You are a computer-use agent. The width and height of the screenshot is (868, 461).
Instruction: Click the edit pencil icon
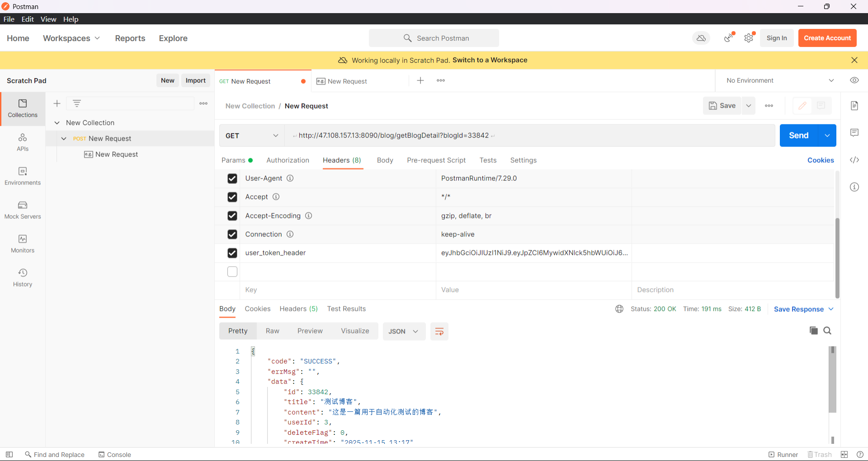click(x=802, y=106)
